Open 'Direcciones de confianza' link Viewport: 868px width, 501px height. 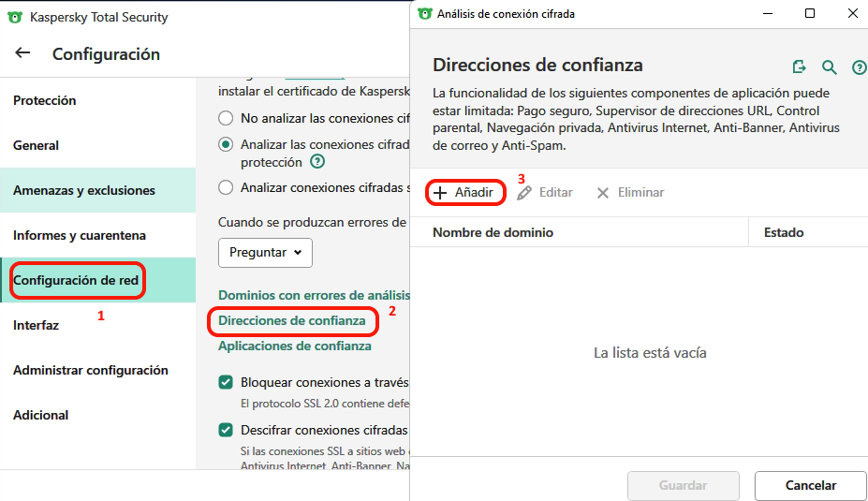pos(292,320)
